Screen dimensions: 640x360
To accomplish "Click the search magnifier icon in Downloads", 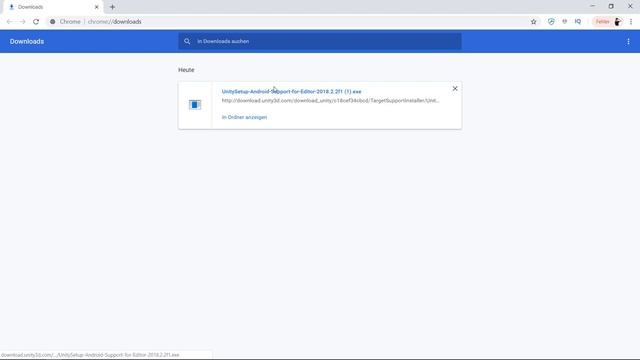I will click(187, 41).
